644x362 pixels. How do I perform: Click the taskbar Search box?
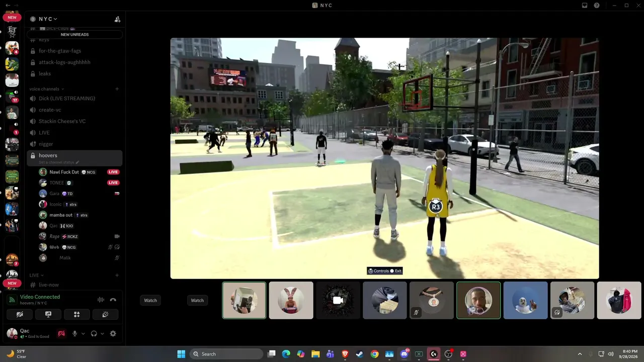click(x=227, y=354)
